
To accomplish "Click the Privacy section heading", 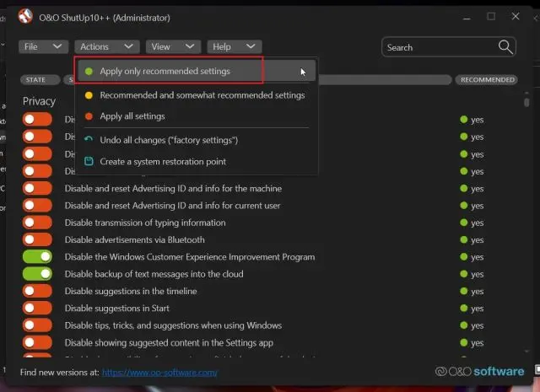I will (39, 101).
